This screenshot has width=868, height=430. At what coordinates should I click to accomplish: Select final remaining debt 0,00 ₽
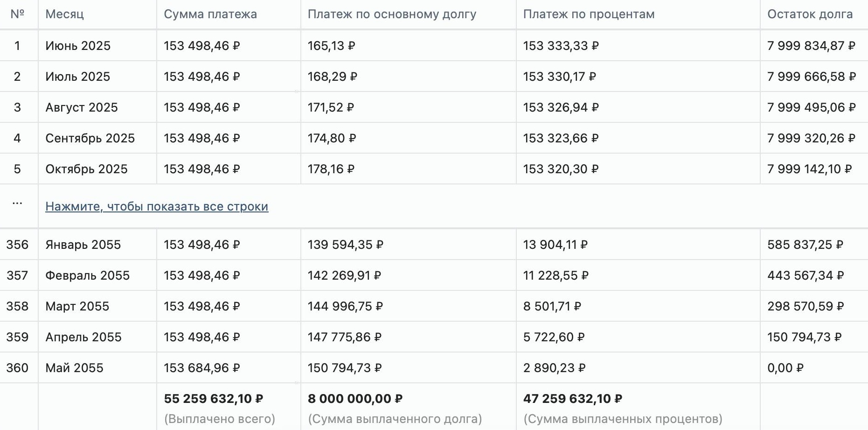[786, 368]
